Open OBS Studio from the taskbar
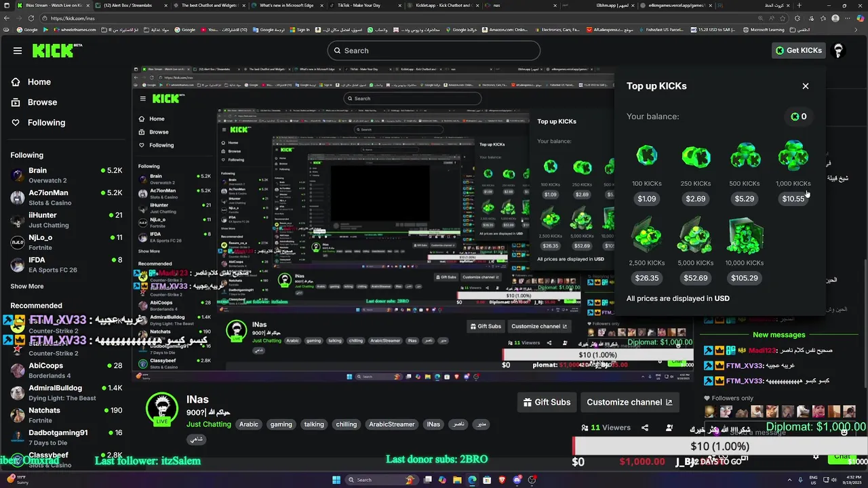The image size is (868, 488). [532, 480]
